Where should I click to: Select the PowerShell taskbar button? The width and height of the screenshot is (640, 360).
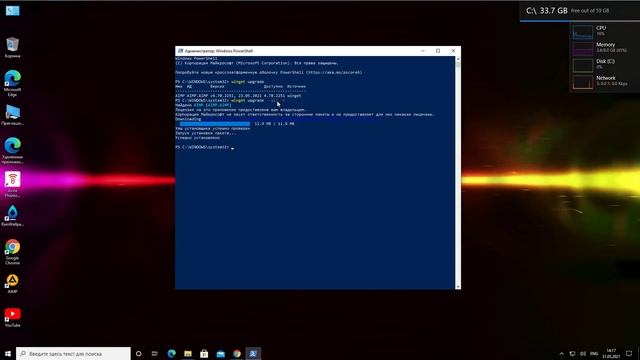[x=253, y=353]
